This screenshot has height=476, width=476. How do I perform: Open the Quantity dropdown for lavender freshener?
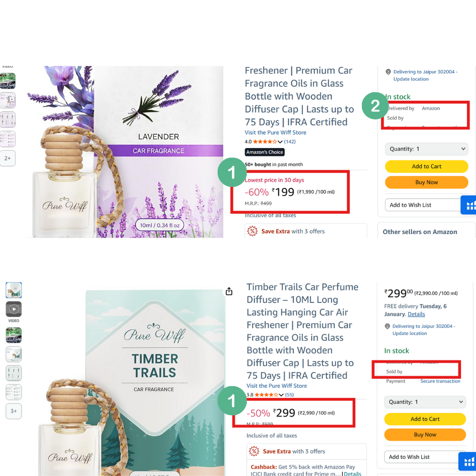pyautogui.click(x=427, y=149)
